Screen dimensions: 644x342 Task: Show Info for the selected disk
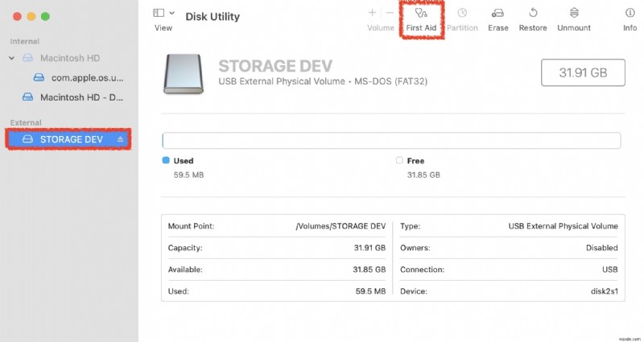point(630,19)
